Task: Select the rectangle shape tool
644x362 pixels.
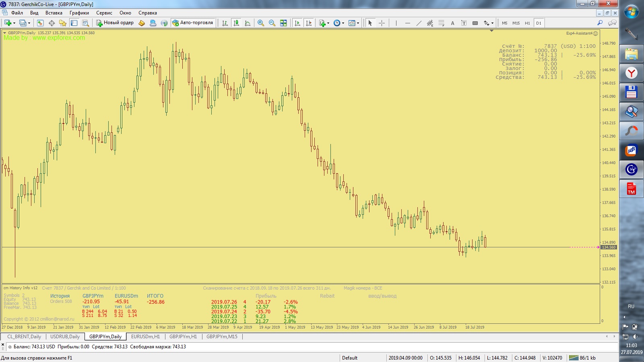Action: click(475, 23)
